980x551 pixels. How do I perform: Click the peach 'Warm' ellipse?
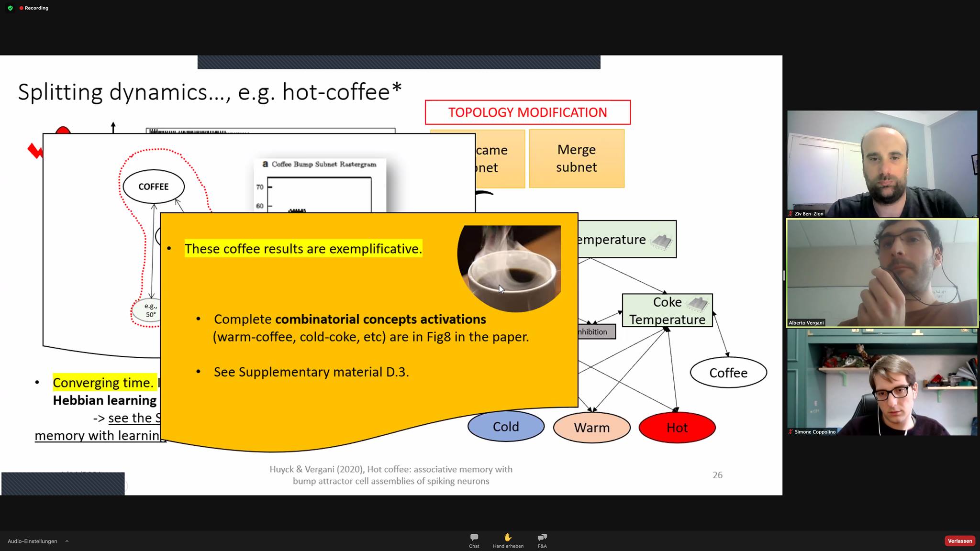click(592, 428)
